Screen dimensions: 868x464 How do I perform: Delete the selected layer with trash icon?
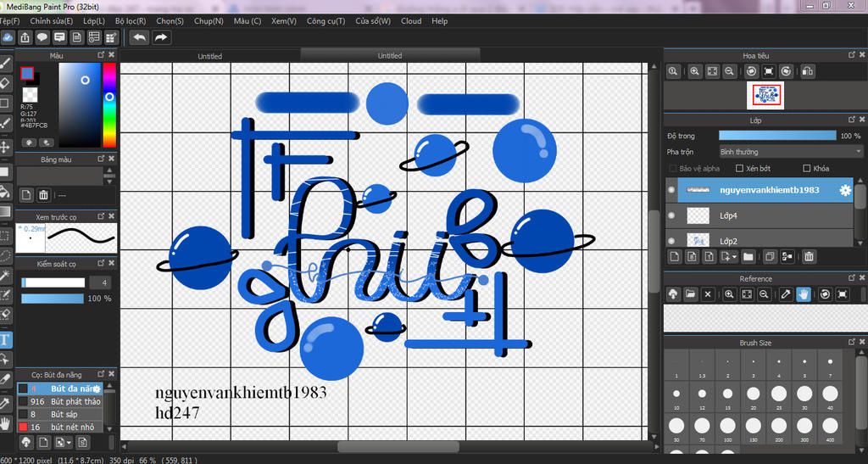(x=809, y=256)
